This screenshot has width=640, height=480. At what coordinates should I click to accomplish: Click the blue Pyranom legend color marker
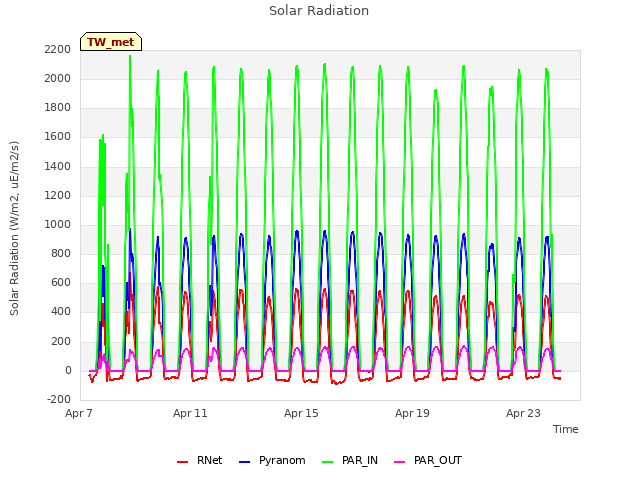244,462
